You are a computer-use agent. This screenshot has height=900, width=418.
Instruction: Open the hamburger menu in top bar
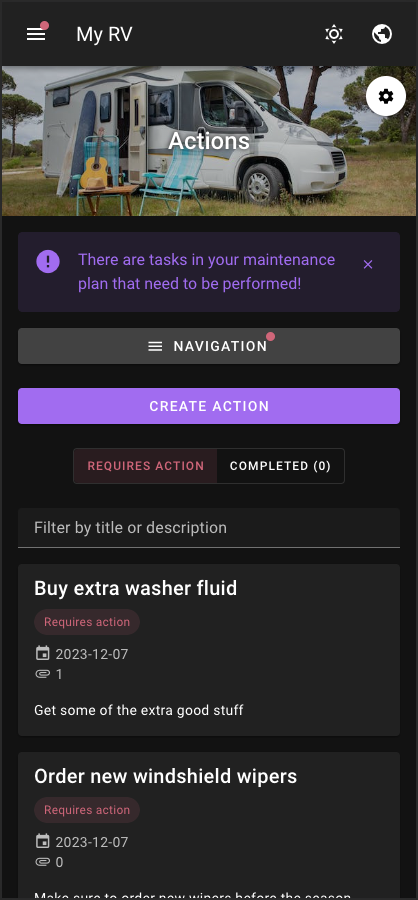pos(36,34)
